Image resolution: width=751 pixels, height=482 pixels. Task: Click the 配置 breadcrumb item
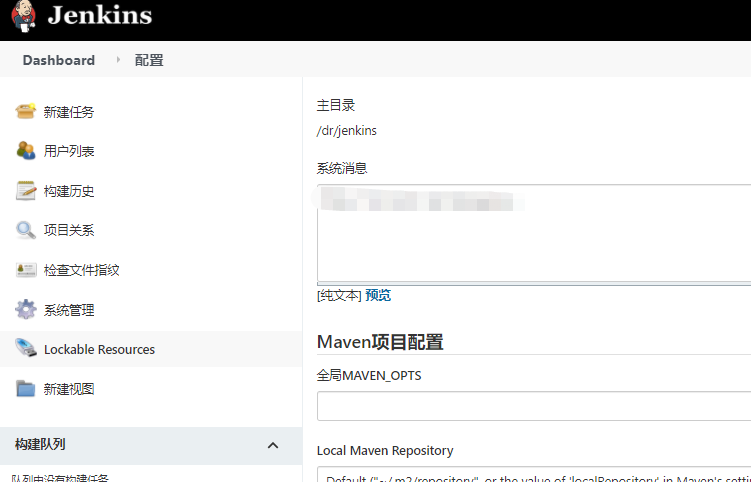point(149,60)
